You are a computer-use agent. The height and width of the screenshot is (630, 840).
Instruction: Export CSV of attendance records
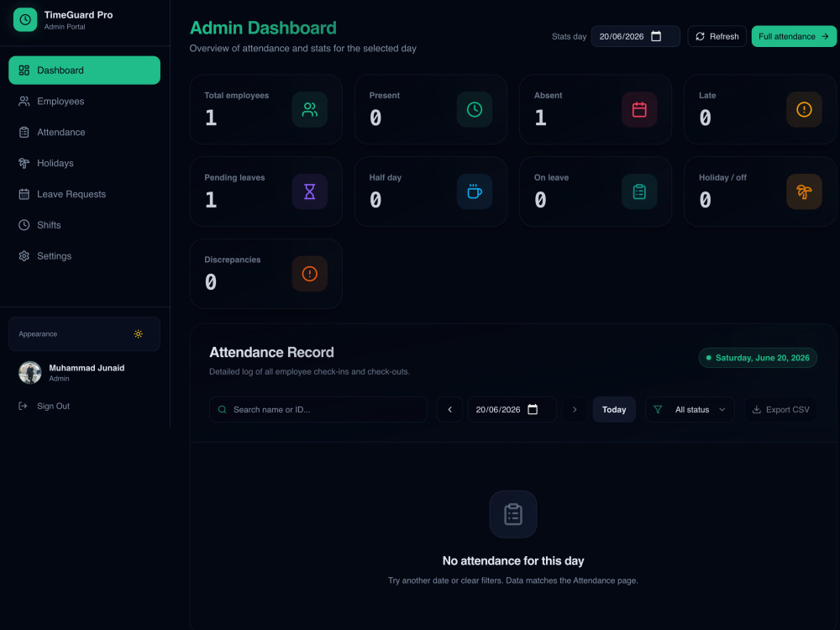pyautogui.click(x=780, y=409)
